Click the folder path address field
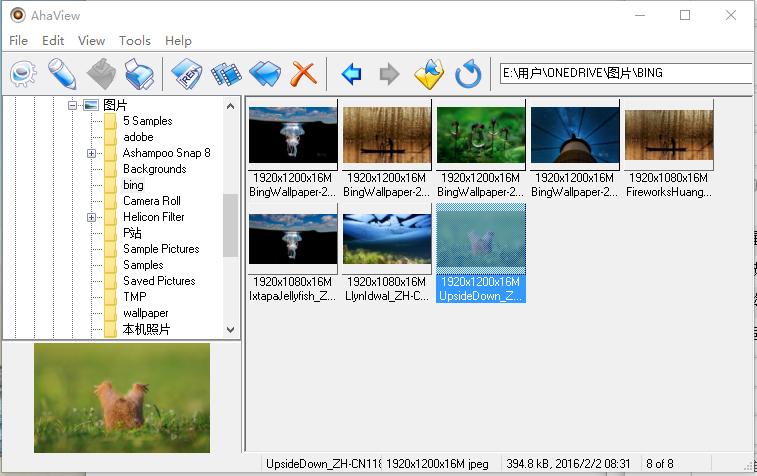The image size is (757, 476). [624, 73]
